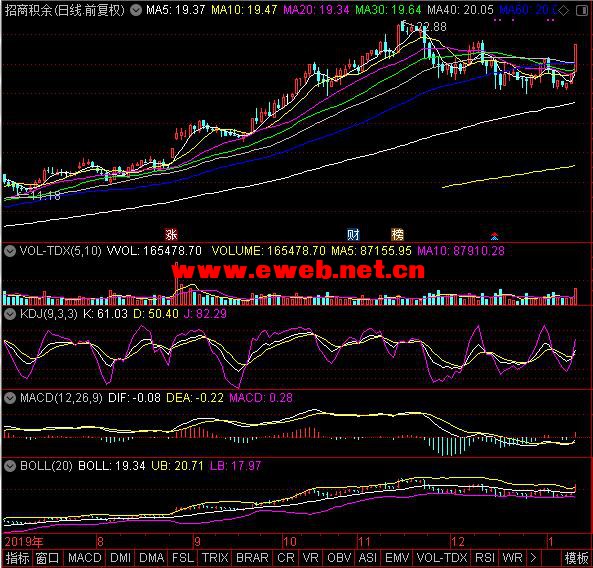This screenshot has height=568, width=593.
Task: Switch to the DMA indicator tab
Action: click(x=151, y=558)
